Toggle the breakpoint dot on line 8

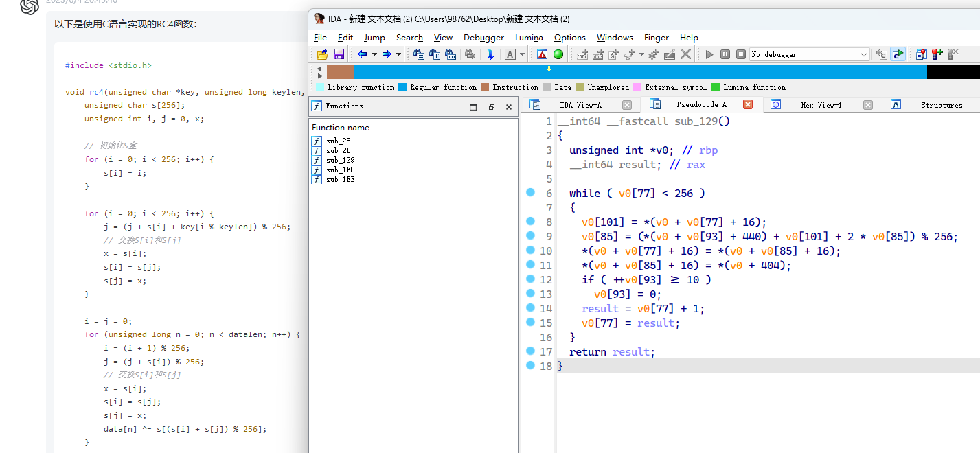(x=530, y=222)
